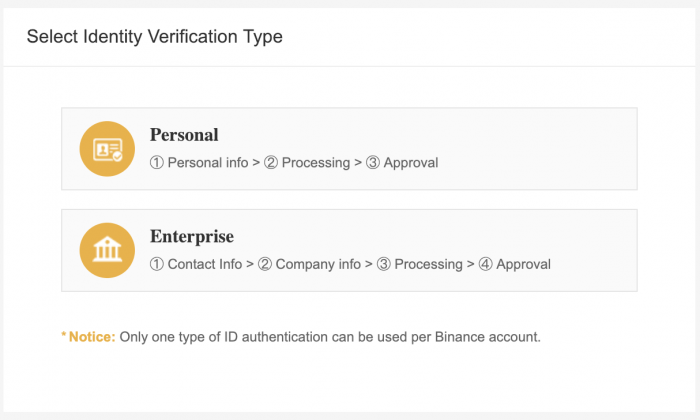This screenshot has height=420, width=700.
Task: Click the circled 3 before Approval in Personal
Action: [373, 162]
